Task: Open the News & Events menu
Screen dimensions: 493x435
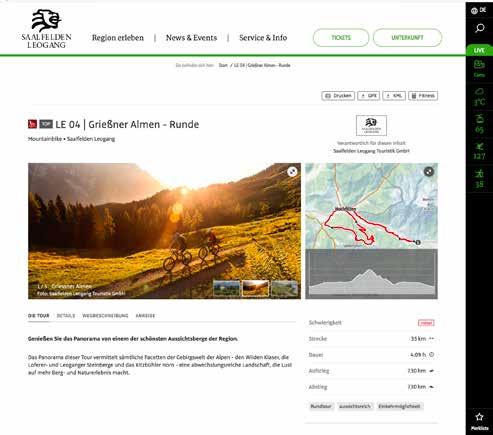Action: tap(191, 38)
